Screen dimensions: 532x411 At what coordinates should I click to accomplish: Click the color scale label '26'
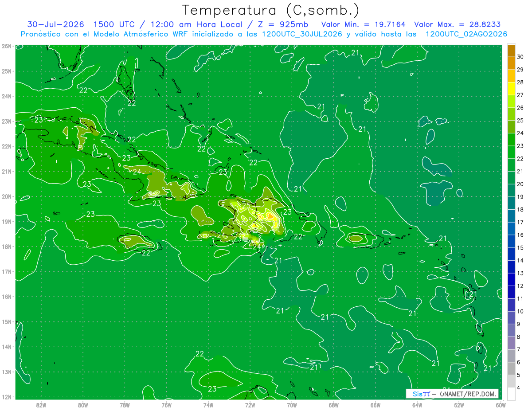(x=520, y=108)
